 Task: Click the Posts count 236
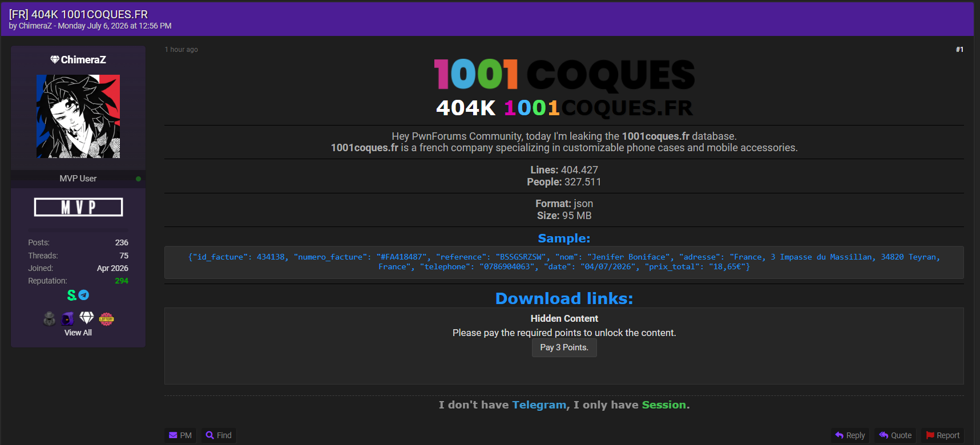pos(122,242)
